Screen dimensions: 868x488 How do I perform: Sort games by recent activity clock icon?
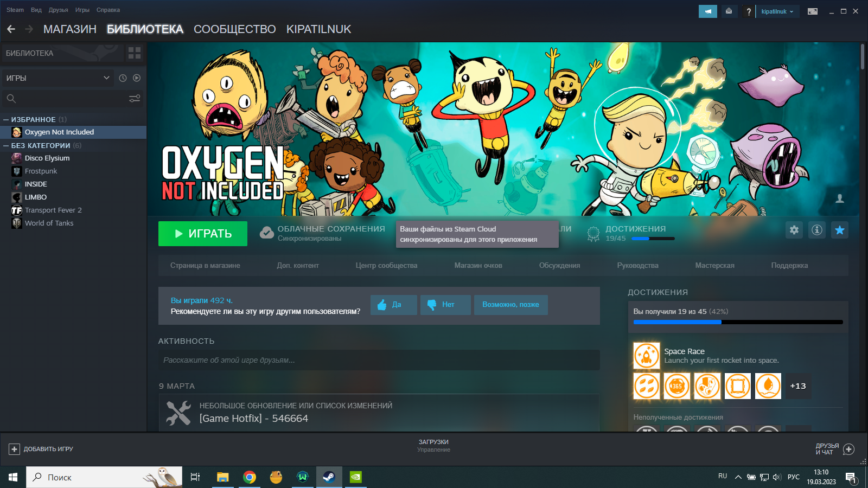click(x=123, y=78)
